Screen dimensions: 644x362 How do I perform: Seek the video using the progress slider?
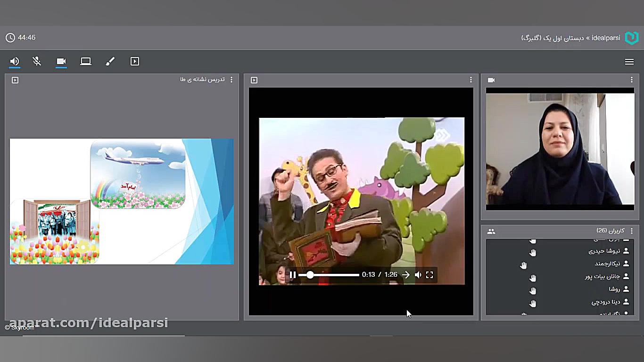(329, 275)
